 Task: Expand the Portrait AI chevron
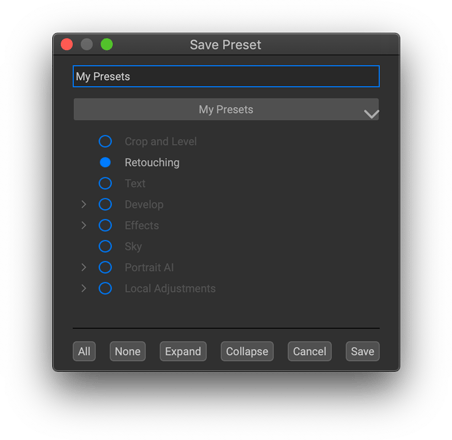click(x=84, y=267)
